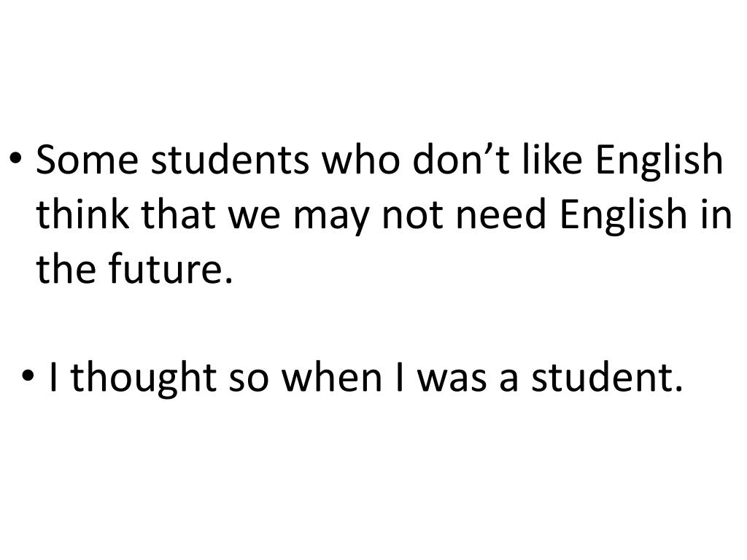Click the first bullet point marker

point(16,157)
